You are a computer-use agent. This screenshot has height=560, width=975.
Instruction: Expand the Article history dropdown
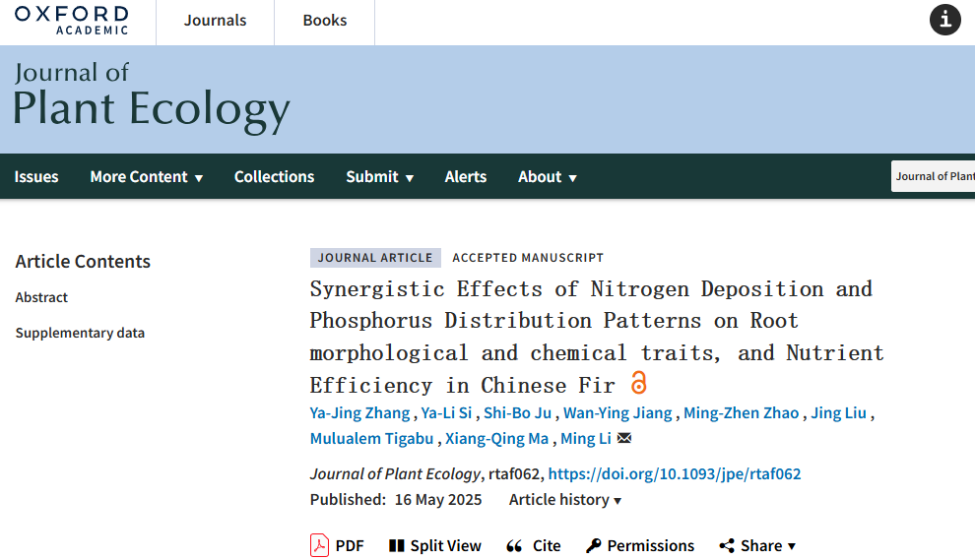pos(565,500)
